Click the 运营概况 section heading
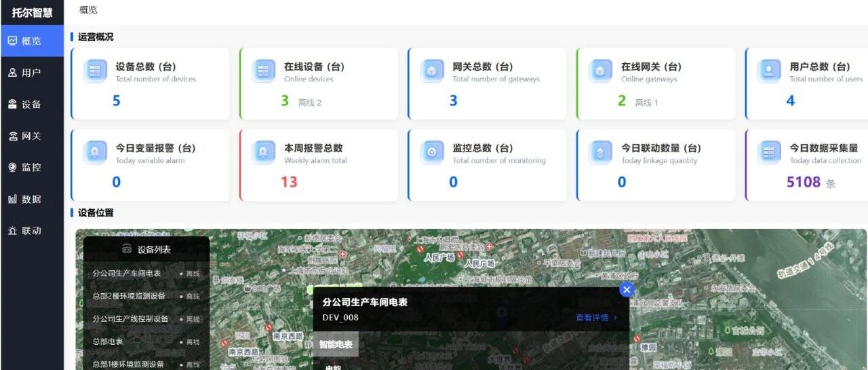Screen dimensions: 868x370 tap(96, 37)
